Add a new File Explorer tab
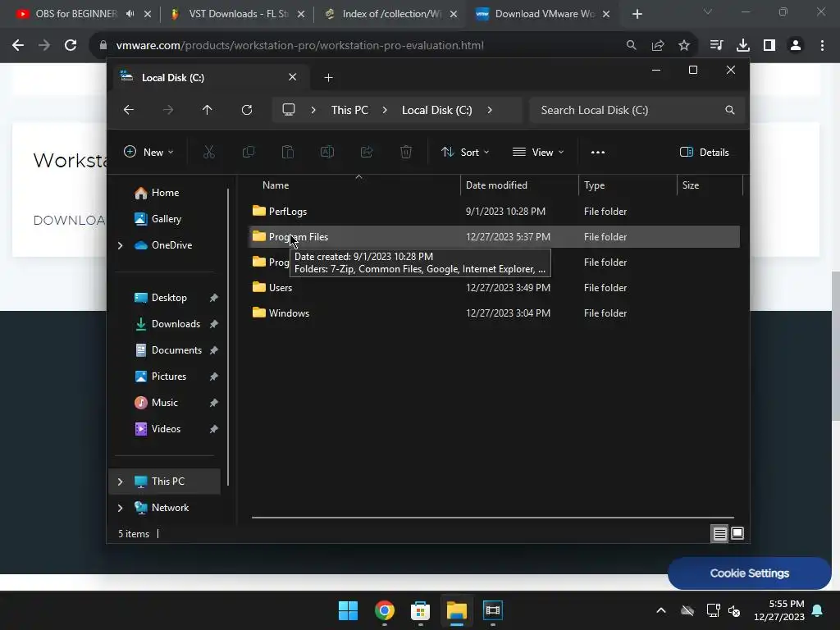Image resolution: width=840 pixels, height=630 pixels. [x=328, y=78]
